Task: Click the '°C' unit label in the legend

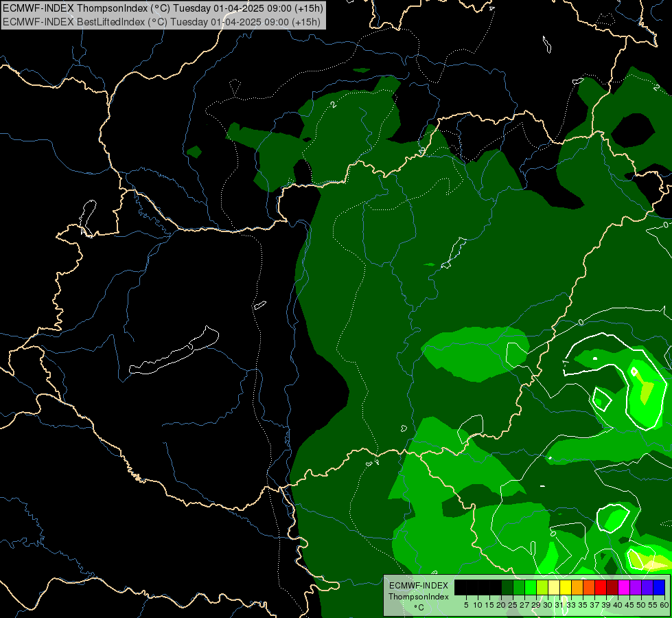Action: (419, 607)
